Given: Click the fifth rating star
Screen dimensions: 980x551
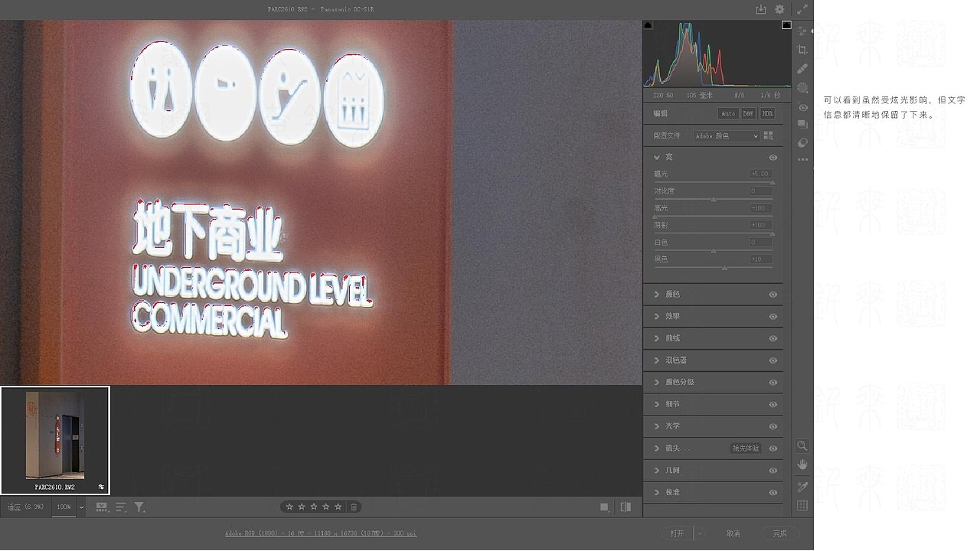Looking at the screenshot, I should pyautogui.click(x=338, y=507).
